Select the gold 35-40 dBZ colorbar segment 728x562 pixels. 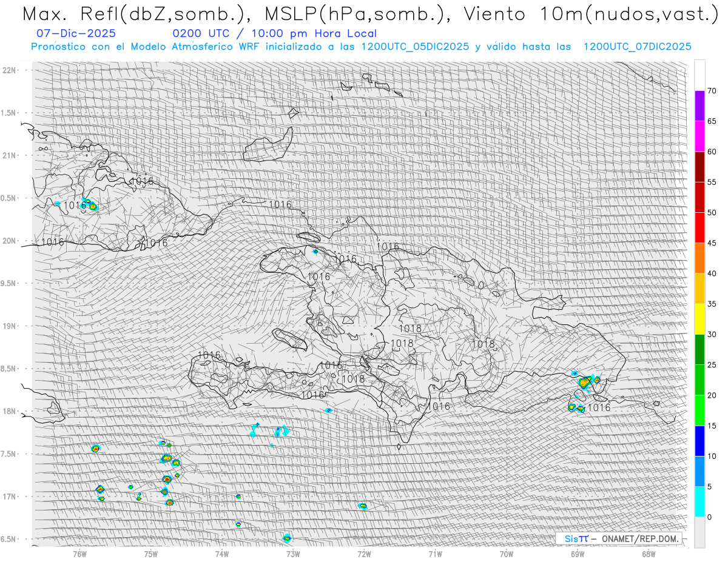coord(699,289)
